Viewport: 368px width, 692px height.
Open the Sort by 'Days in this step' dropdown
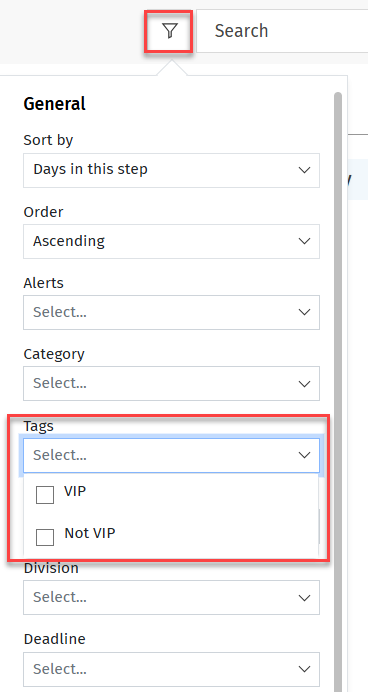(171, 170)
